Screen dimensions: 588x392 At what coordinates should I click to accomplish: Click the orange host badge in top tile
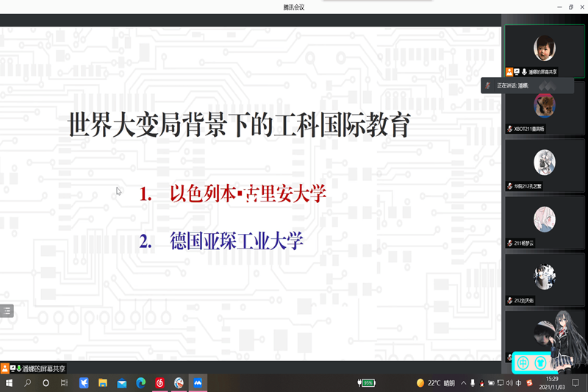coord(509,71)
